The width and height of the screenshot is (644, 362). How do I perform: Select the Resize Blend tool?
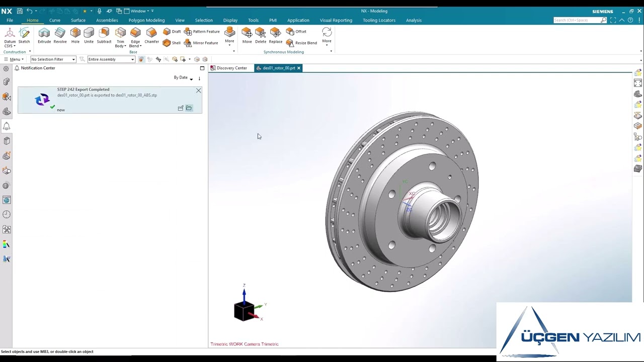(301, 43)
